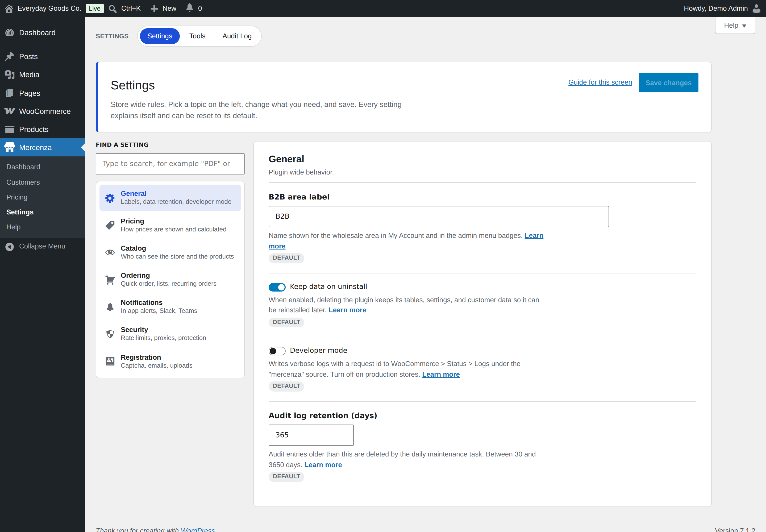Click the home icon in admin bar
The height and width of the screenshot is (532, 766).
pos(9,8)
